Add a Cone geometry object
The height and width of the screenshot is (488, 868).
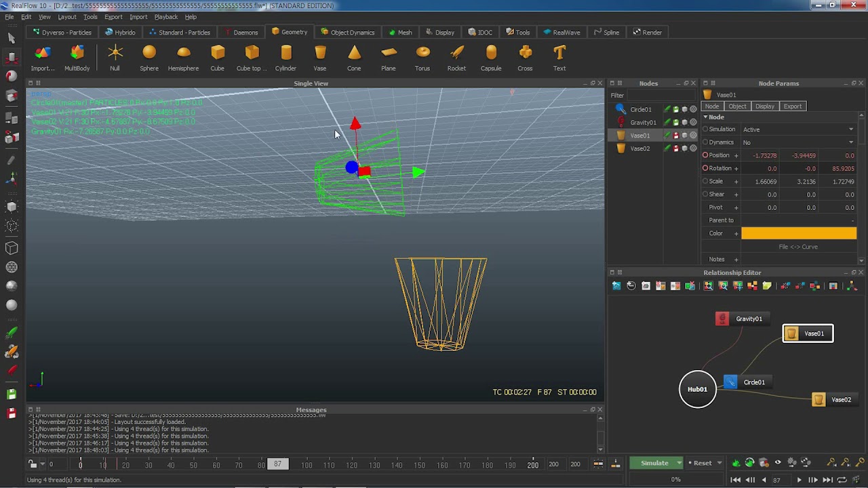[x=354, y=58]
